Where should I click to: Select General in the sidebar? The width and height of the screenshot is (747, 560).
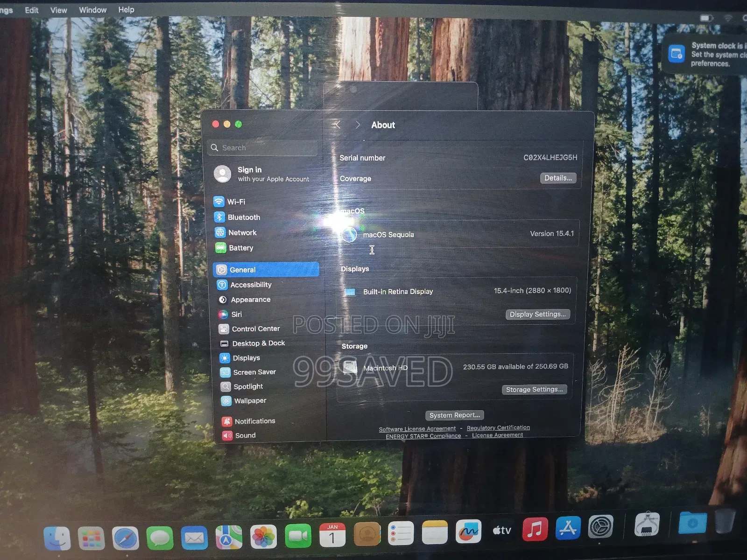266,270
